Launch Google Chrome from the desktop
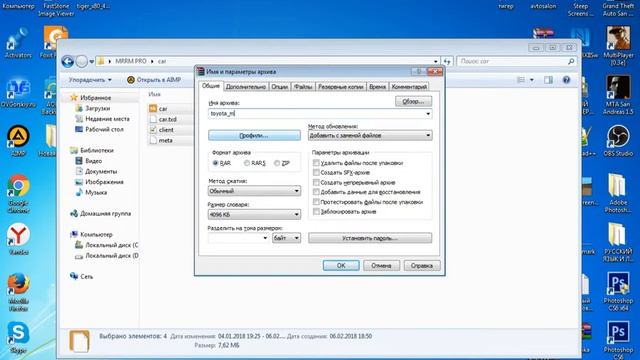 [x=18, y=193]
